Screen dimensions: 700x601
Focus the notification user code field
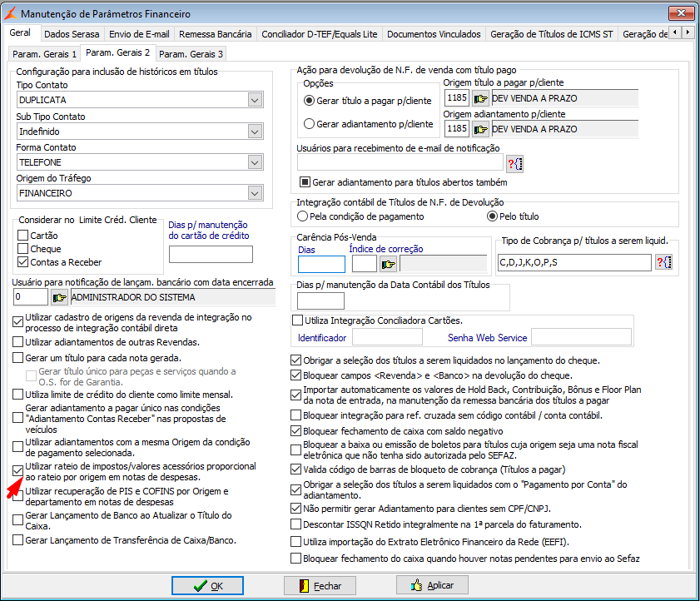tap(30, 297)
